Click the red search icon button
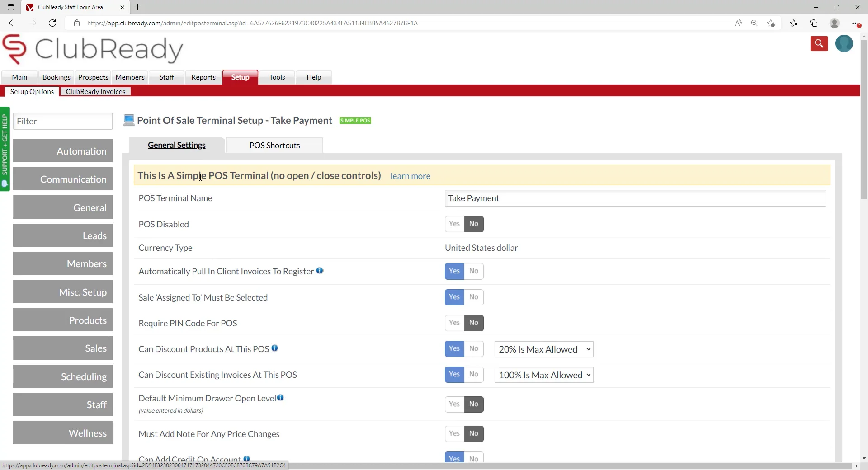868x470 pixels. point(819,44)
